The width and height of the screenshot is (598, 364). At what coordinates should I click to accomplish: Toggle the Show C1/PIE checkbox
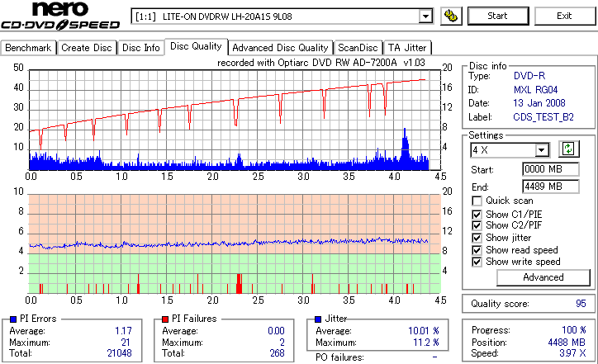pyautogui.click(x=477, y=215)
